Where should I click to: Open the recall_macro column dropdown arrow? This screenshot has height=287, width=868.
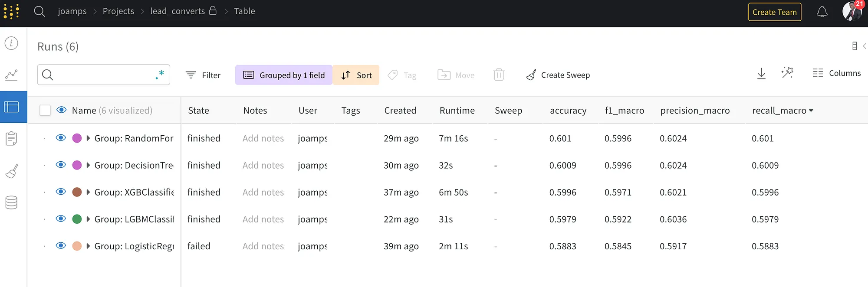[811, 111]
